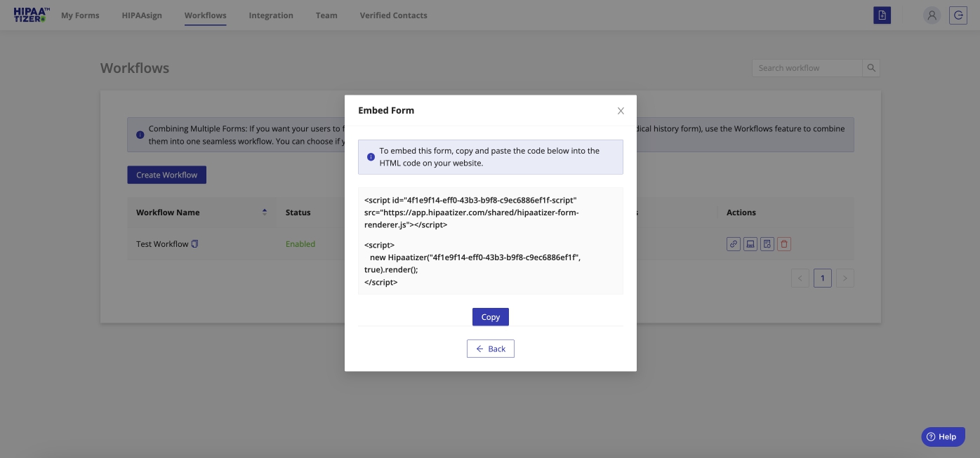Click the embed laptop icon for Test Workflow

750,244
